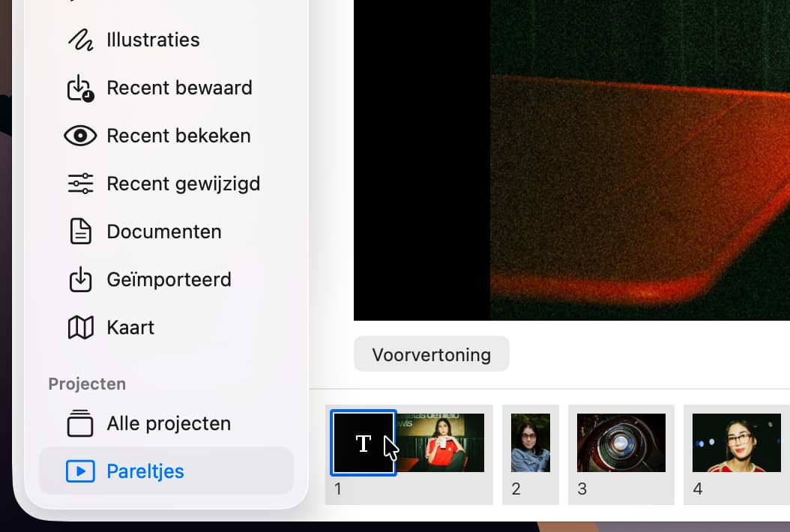Open the Documenten collection

(166, 232)
